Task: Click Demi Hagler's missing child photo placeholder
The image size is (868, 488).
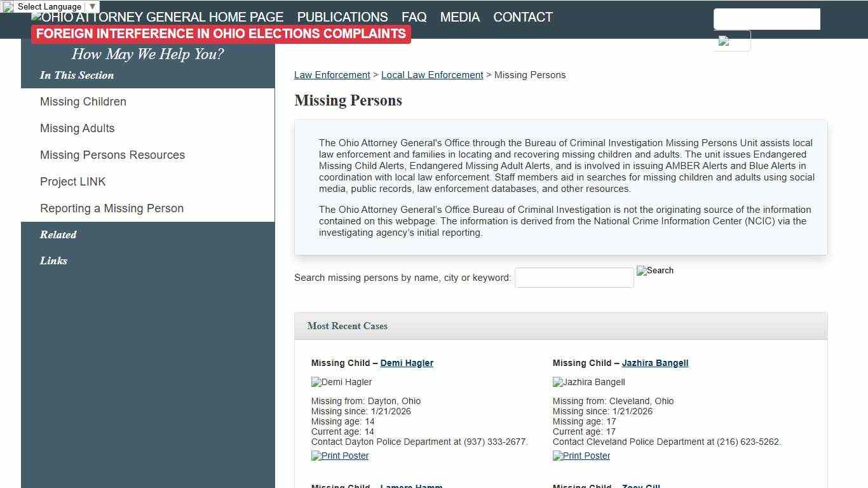Action: 341,382
